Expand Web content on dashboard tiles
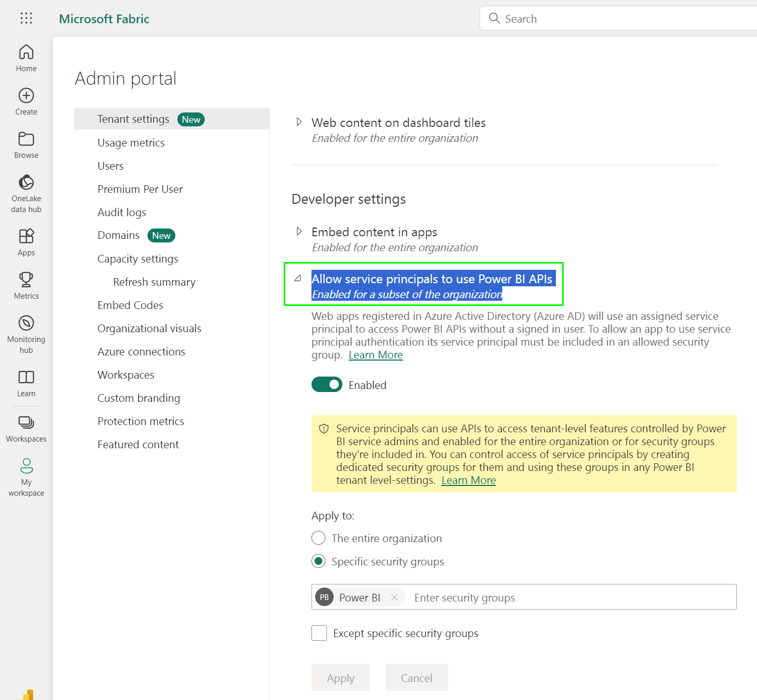 (x=299, y=122)
